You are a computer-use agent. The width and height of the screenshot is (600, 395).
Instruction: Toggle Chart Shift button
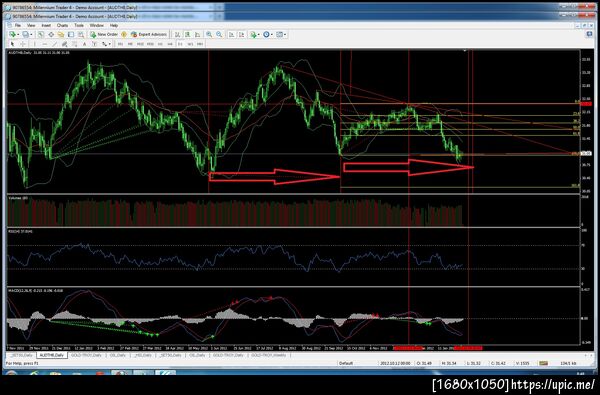point(241,34)
